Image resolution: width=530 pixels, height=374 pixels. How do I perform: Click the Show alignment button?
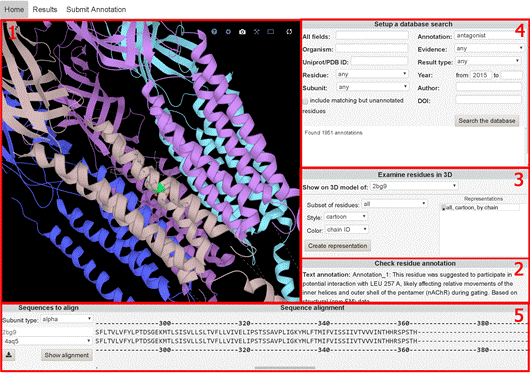pos(67,355)
